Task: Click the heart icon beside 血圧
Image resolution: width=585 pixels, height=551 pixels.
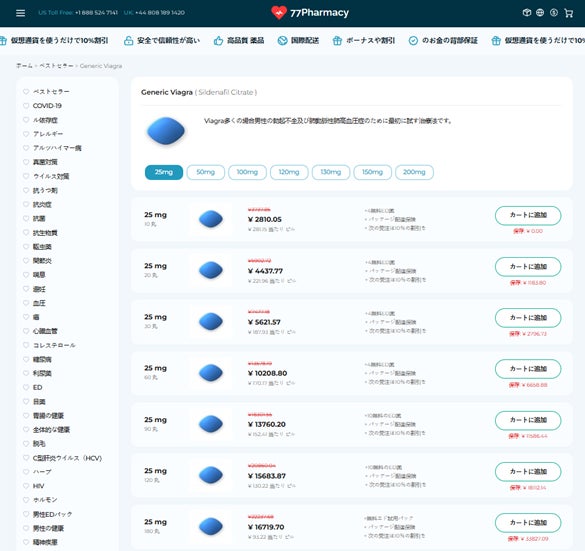Action: [26, 303]
